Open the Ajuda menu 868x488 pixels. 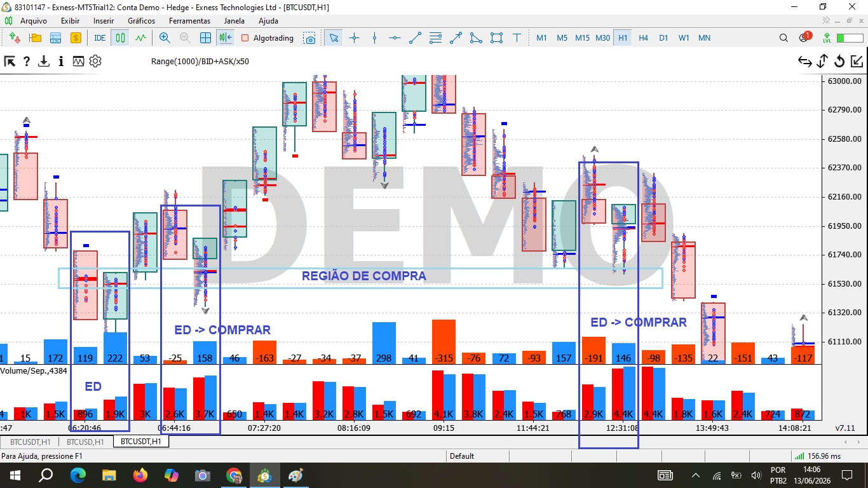click(268, 21)
